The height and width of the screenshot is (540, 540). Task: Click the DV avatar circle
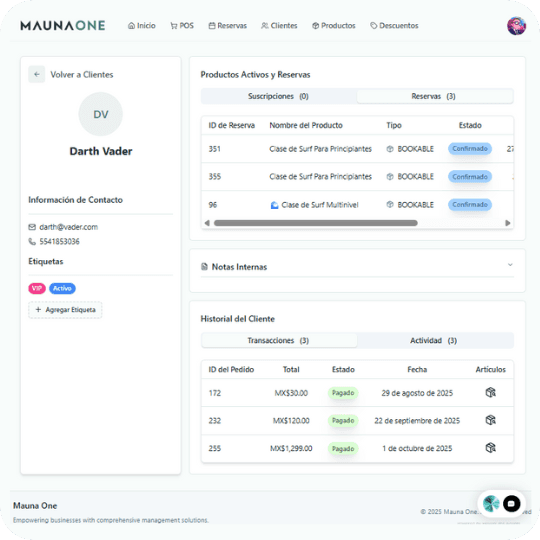click(x=101, y=114)
